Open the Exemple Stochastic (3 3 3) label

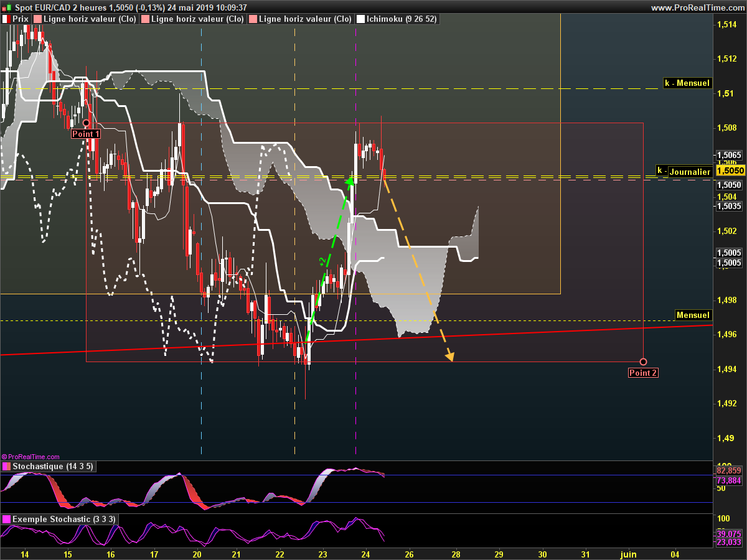pos(63,519)
